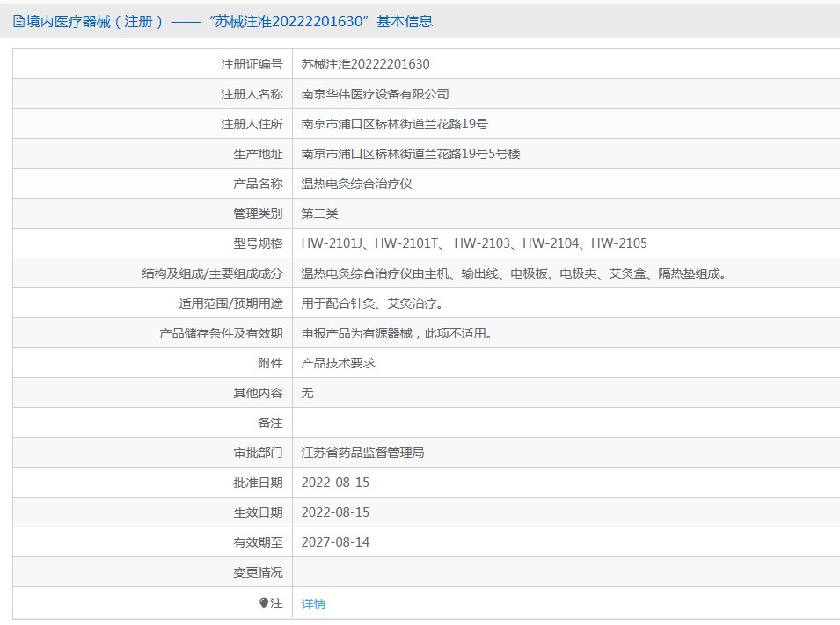Viewport: 840px width, 625px height.
Task: Click the 批准日期 row label
Action: click(258, 483)
